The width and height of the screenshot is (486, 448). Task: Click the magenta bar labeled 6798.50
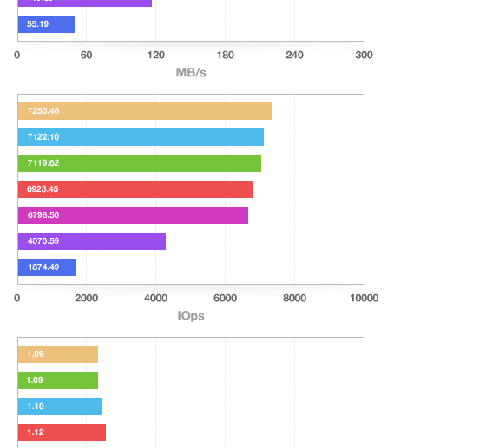coord(133,215)
